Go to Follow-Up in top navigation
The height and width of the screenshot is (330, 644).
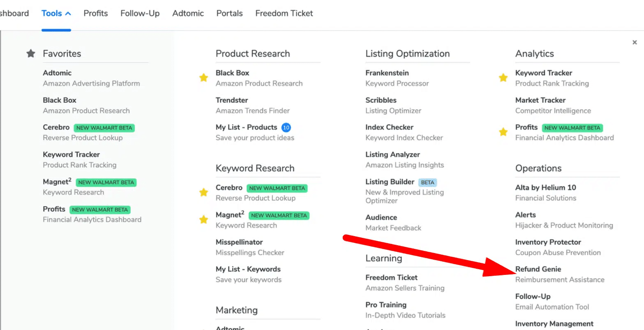140,13
